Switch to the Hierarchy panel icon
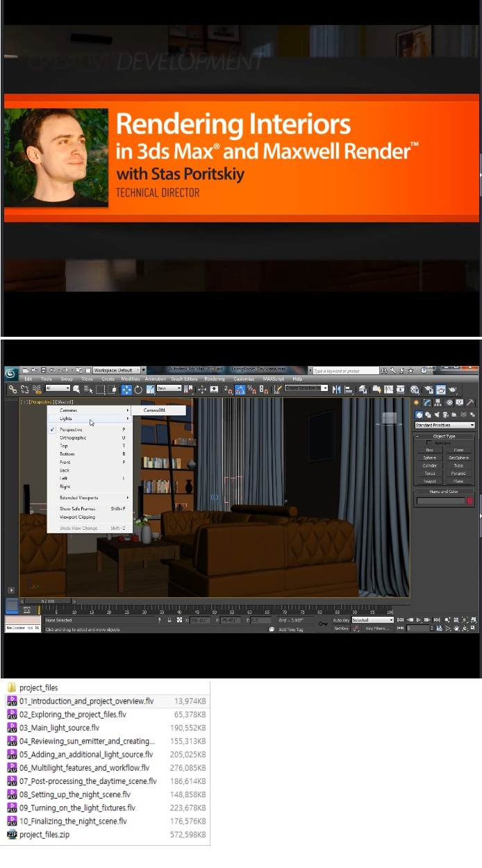Image resolution: width=482 pixels, height=868 pixels. coord(438,402)
